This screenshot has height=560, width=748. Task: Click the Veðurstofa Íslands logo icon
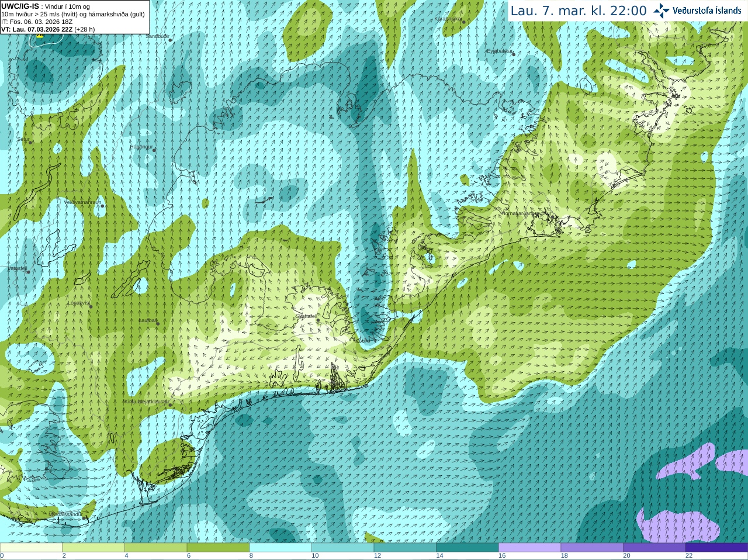click(x=661, y=11)
